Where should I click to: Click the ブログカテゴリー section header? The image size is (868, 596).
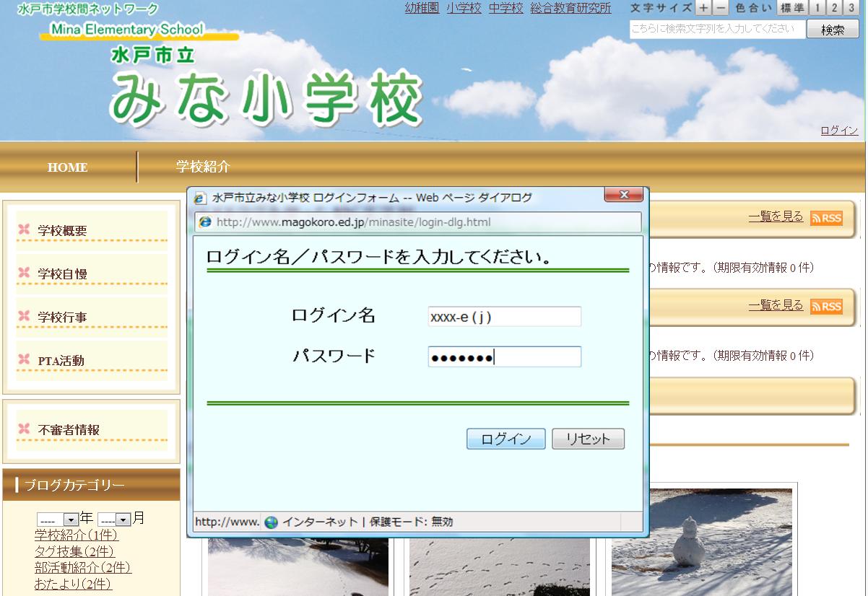tap(91, 485)
